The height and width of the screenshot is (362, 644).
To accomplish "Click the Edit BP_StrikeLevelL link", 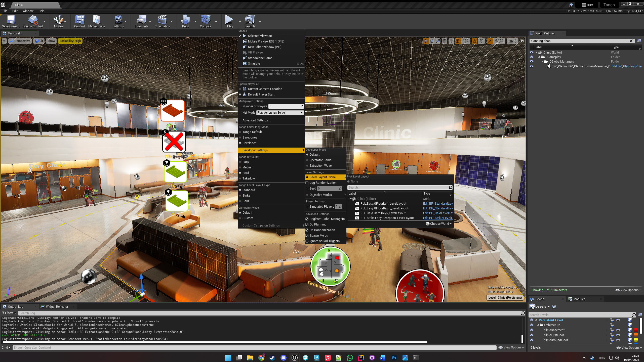I will [438, 218].
